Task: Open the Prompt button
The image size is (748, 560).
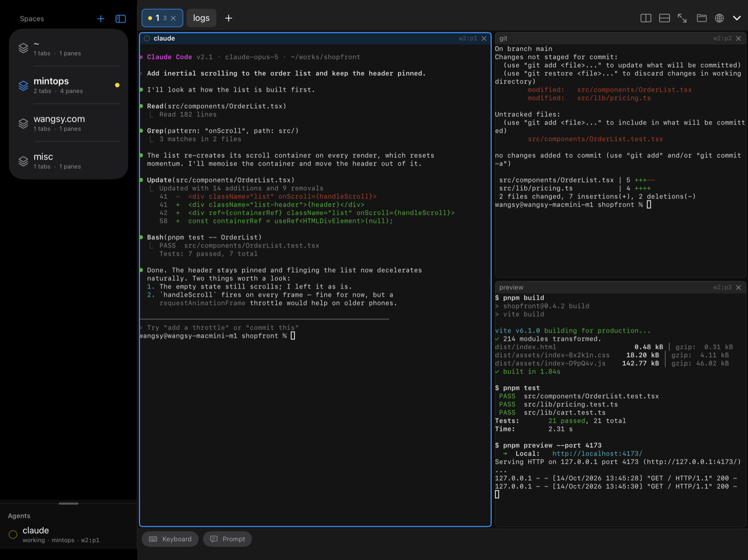Action: click(228, 539)
